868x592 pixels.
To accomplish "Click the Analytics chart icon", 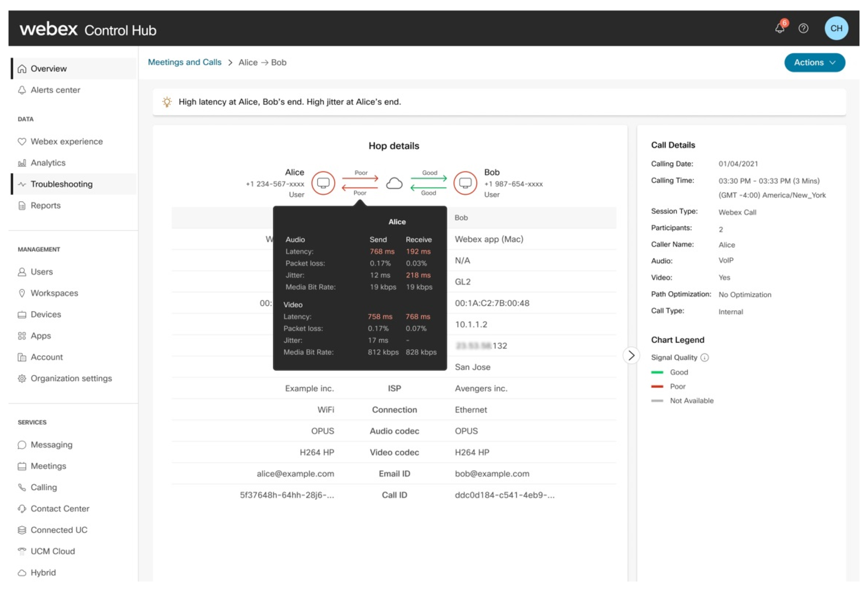I will 22,163.
